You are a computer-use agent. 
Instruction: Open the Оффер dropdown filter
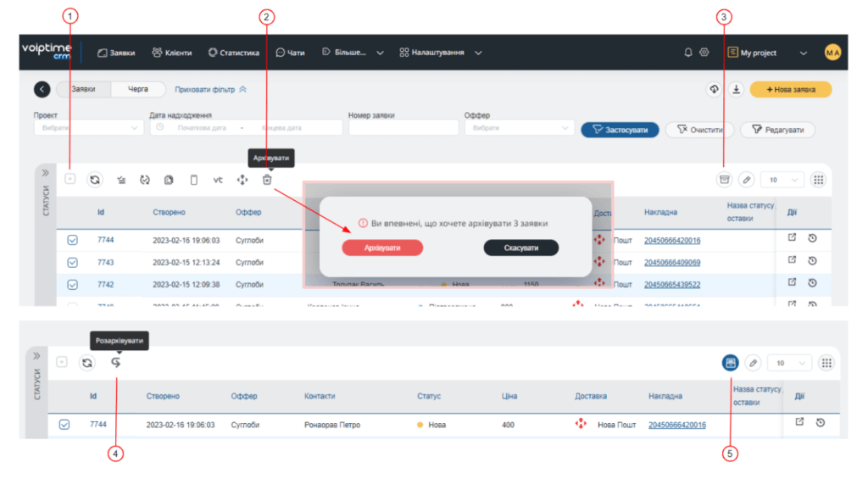pos(519,128)
